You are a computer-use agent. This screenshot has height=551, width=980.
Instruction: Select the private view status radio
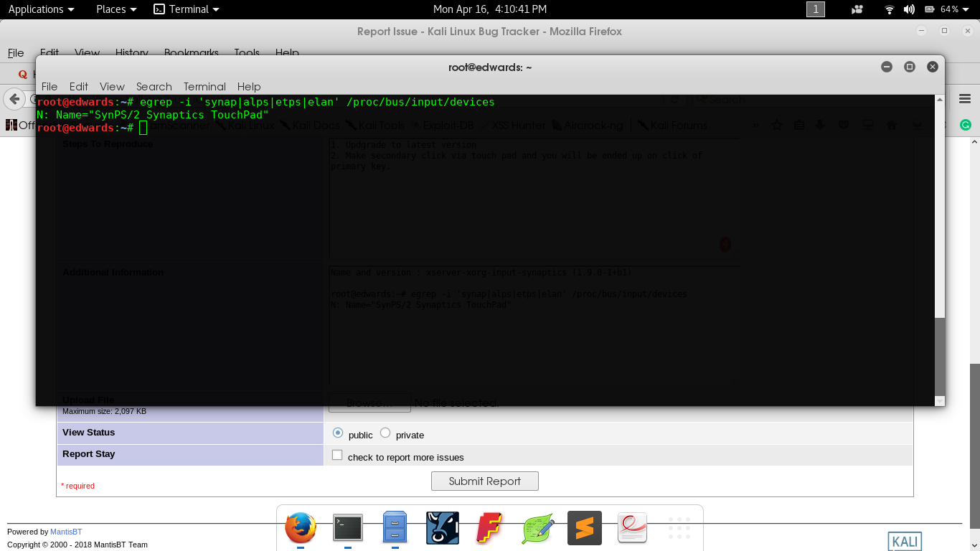tap(385, 433)
